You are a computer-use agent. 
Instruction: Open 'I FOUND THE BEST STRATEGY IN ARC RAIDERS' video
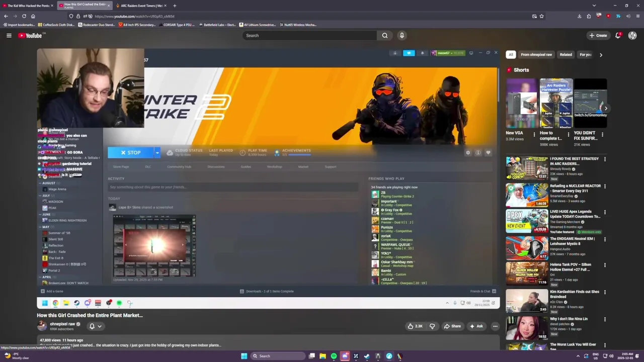click(575, 161)
